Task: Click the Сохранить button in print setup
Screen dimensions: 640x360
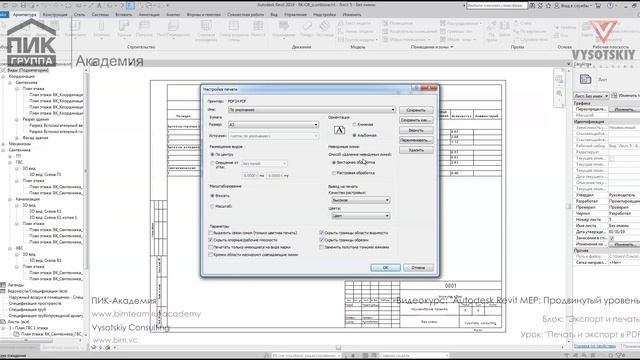Action: [x=416, y=110]
